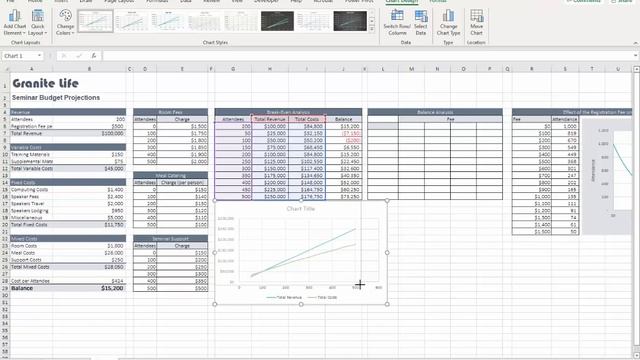Select column R header
This screenshot has width=640, height=360.
point(532,69)
